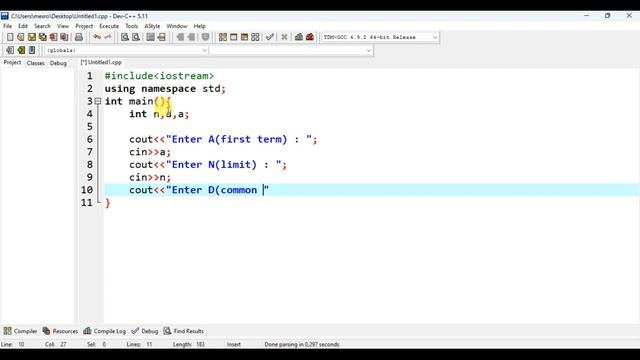
Task: Click the Goto Function toolbar icon
Action: 151,37
